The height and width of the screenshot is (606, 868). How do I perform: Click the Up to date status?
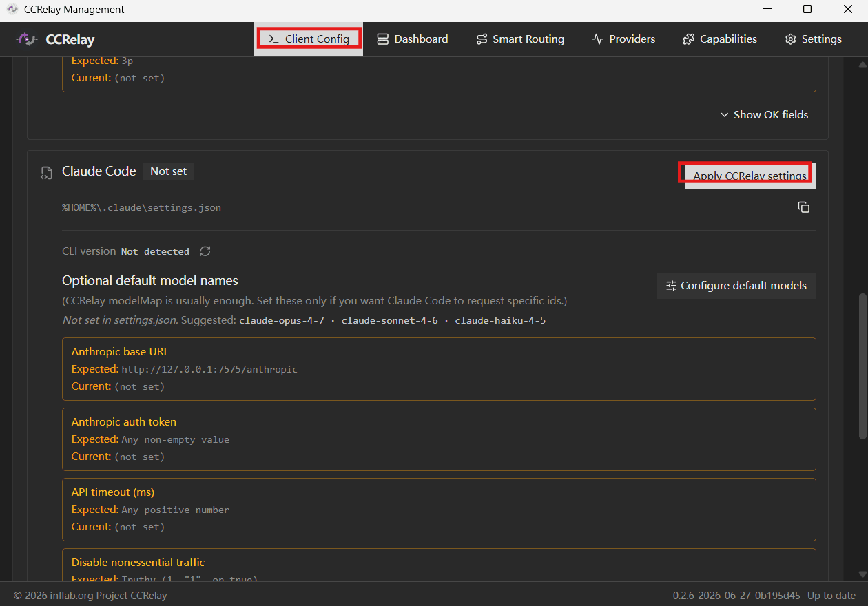click(x=831, y=596)
